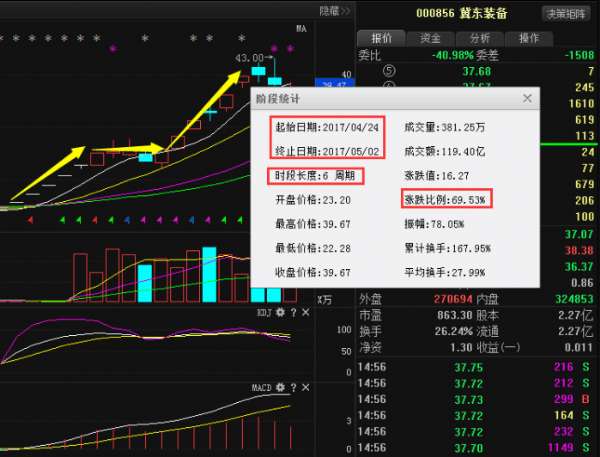Collapse side panel with 隐藏 button
Viewport: 600px width, 457px height.
click(335, 11)
